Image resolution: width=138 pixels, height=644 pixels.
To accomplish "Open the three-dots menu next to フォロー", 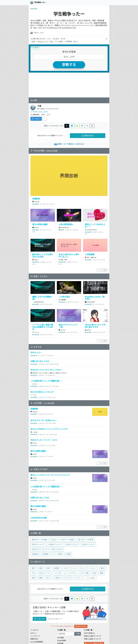I will (x=45, y=119).
